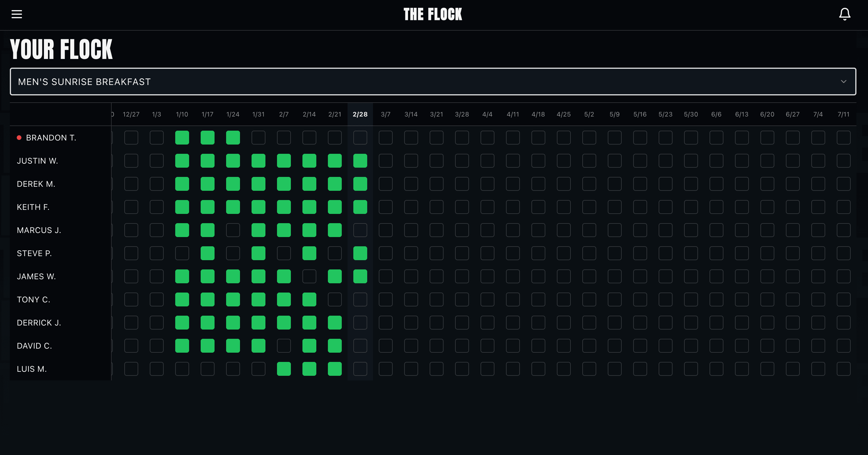The image size is (868, 455).
Task: Toggle Luis M.'s 2/14 attendance square
Action: pyautogui.click(x=309, y=369)
